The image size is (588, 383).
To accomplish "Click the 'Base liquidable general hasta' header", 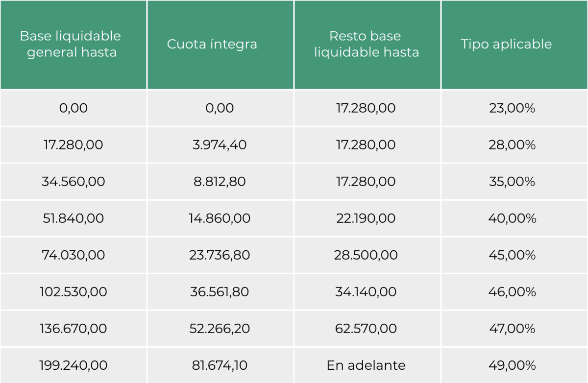I will (x=73, y=45).
